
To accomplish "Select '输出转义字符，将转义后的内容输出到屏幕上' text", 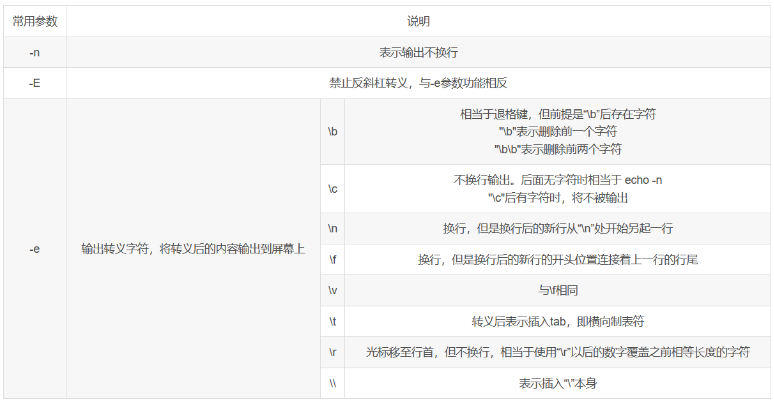I will [x=193, y=249].
